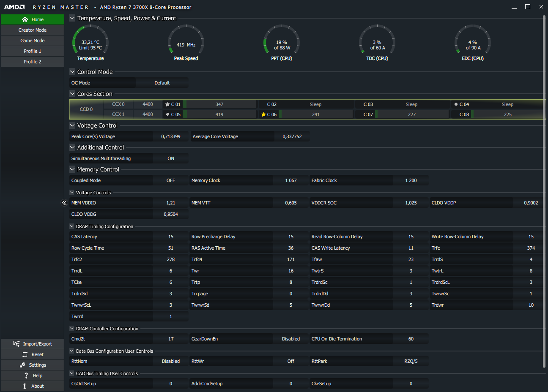Click the Home icon in the sidebar
548x392 pixels.
pos(25,19)
